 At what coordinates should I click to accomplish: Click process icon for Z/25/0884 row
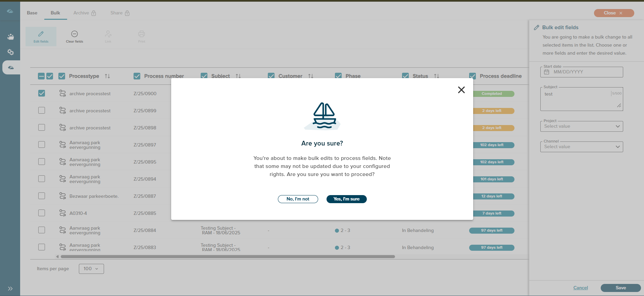[x=62, y=230]
